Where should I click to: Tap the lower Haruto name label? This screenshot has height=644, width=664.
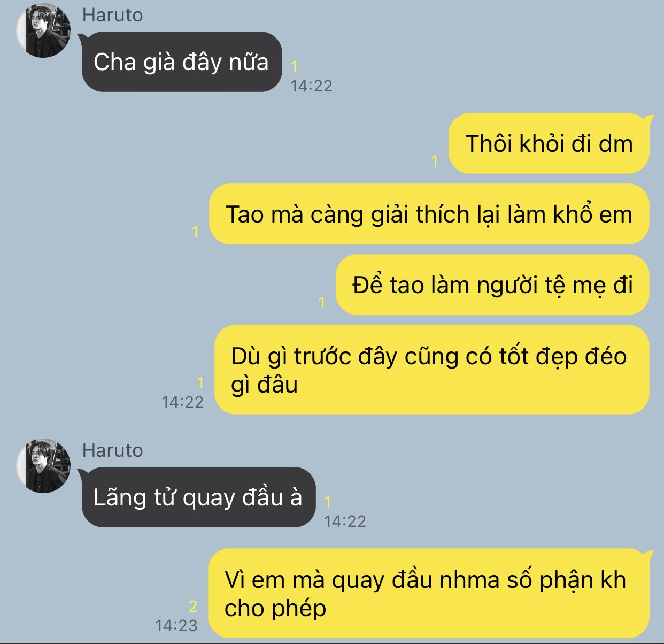coord(112,450)
